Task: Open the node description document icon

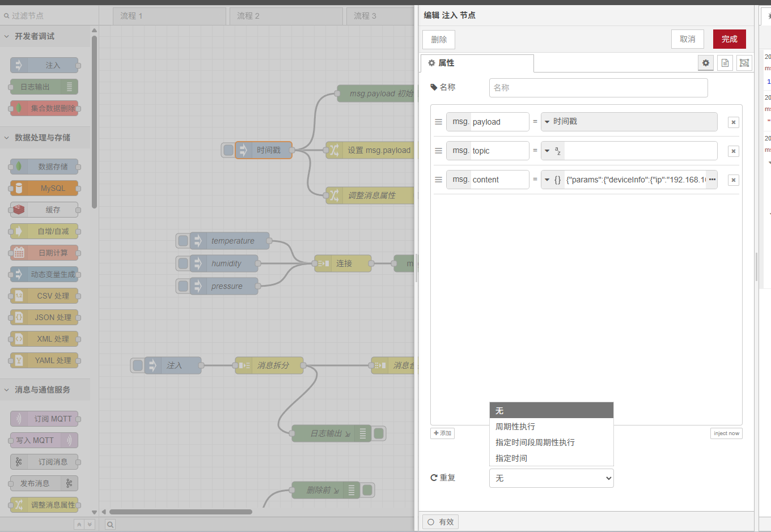Action: [725, 63]
